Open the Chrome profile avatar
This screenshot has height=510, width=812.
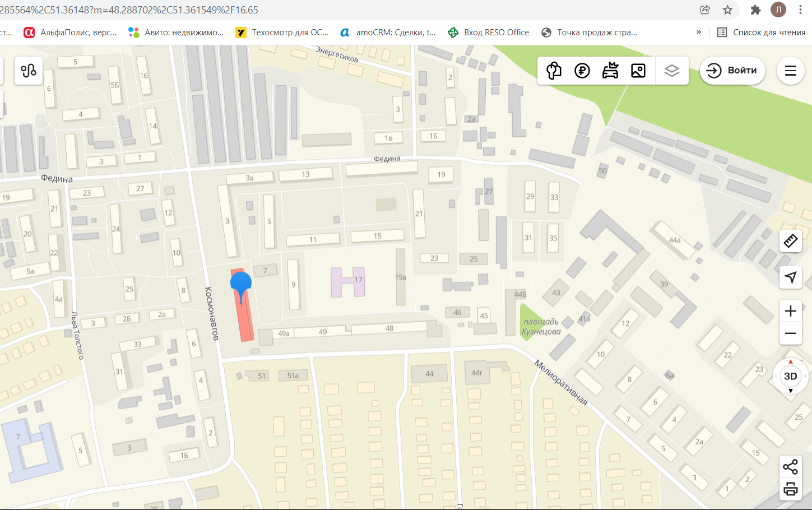pos(778,10)
